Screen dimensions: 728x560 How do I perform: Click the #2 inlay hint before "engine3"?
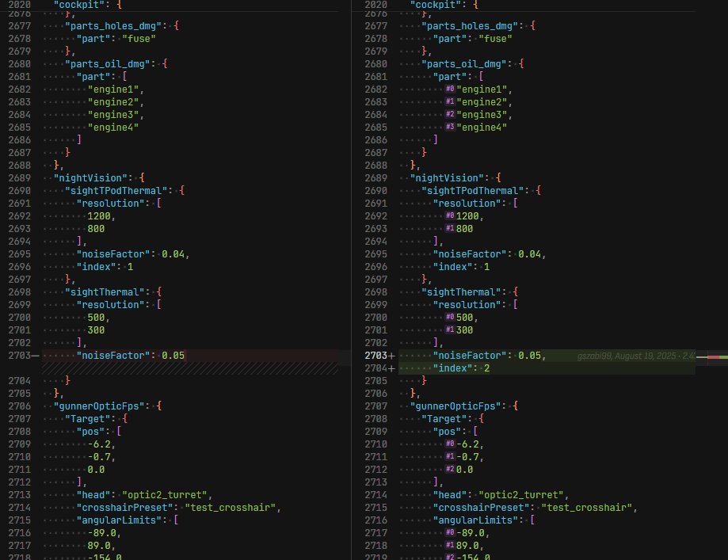coord(450,114)
